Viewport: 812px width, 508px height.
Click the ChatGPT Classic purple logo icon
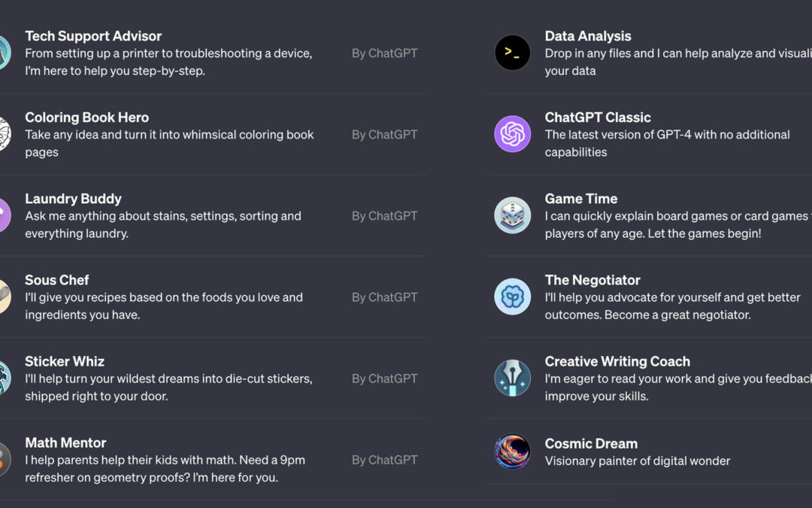pos(512,134)
